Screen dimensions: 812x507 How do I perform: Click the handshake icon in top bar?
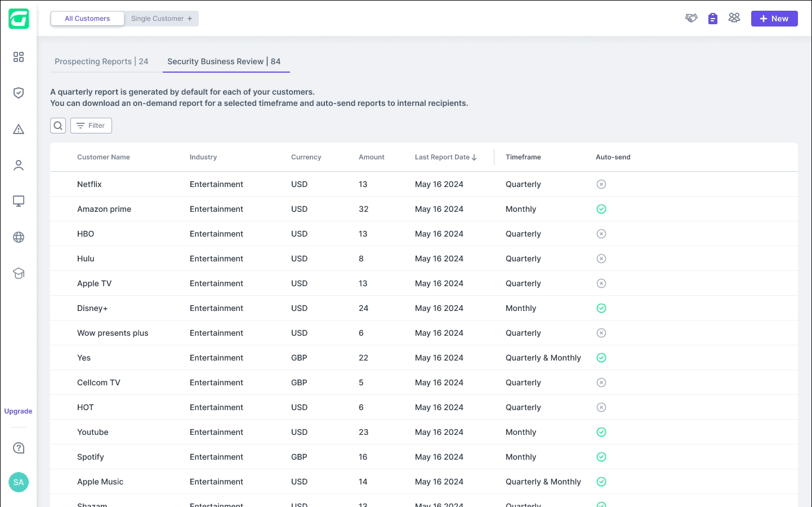coord(691,19)
